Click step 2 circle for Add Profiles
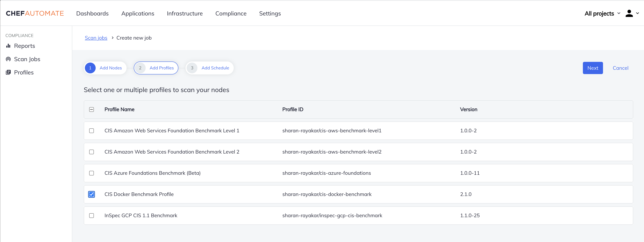Screen dimensions: 644x242 click(x=140, y=68)
